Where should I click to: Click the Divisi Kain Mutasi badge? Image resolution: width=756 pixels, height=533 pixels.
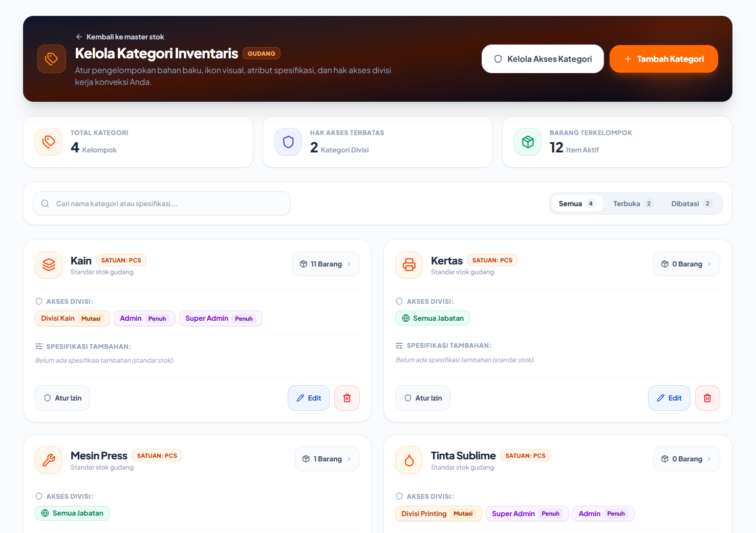click(72, 318)
